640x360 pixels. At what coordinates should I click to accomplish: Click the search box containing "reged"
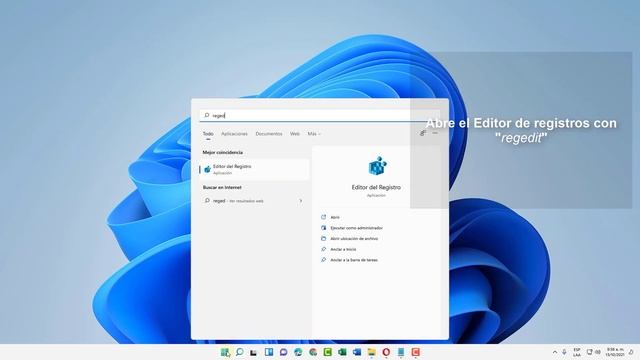click(x=320, y=116)
